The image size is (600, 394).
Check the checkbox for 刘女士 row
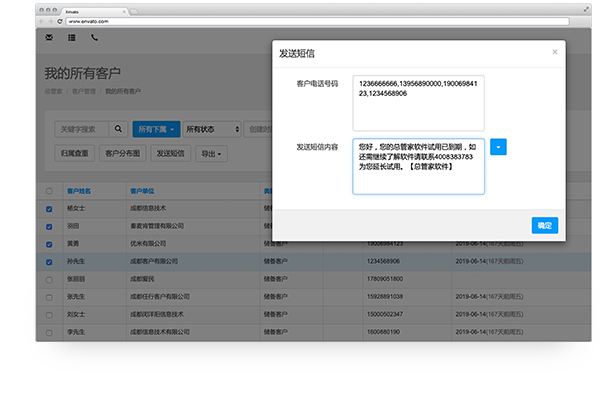coord(49,315)
